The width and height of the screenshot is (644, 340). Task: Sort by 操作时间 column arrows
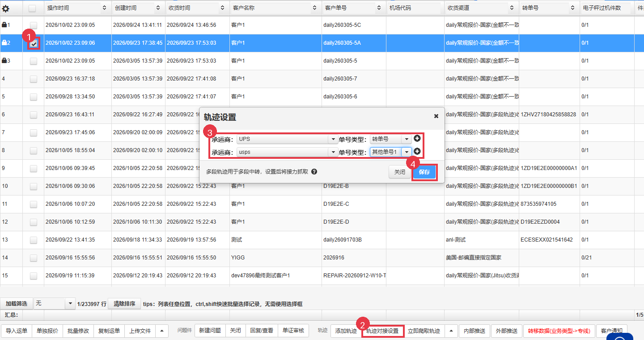[105, 8]
